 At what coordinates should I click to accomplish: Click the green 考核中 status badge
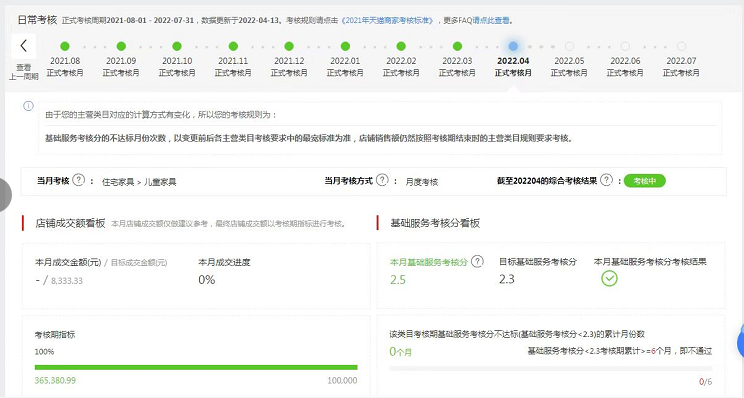point(644,181)
